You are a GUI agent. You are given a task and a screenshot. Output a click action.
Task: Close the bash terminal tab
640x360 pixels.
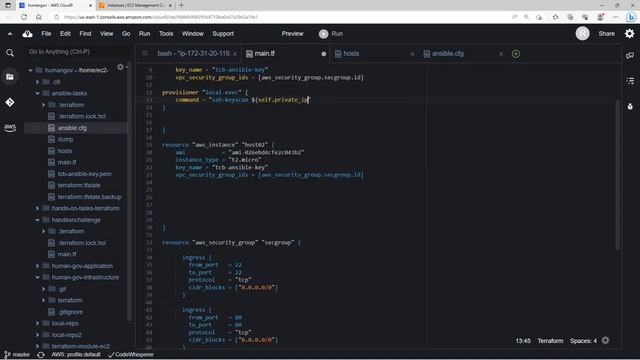235,54
